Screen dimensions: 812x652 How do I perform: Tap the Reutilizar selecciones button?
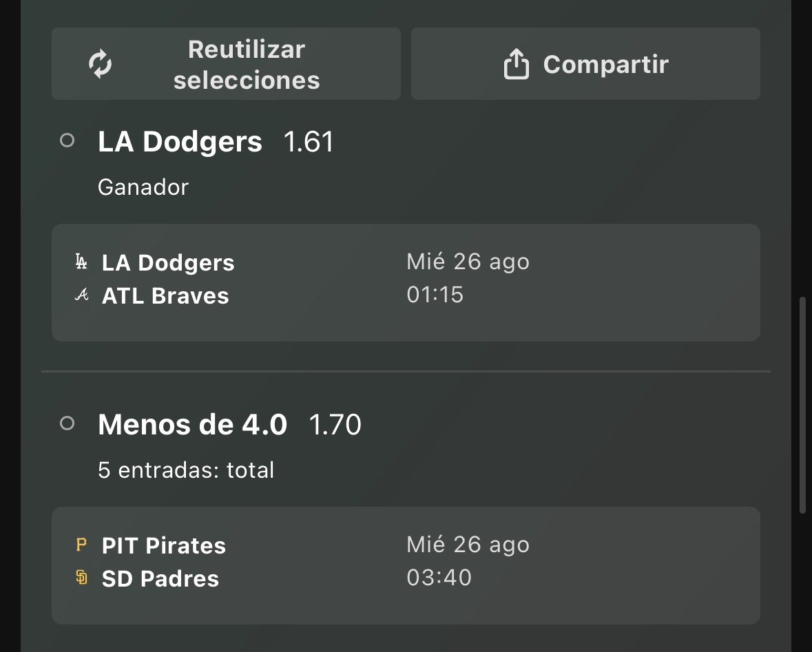227,64
